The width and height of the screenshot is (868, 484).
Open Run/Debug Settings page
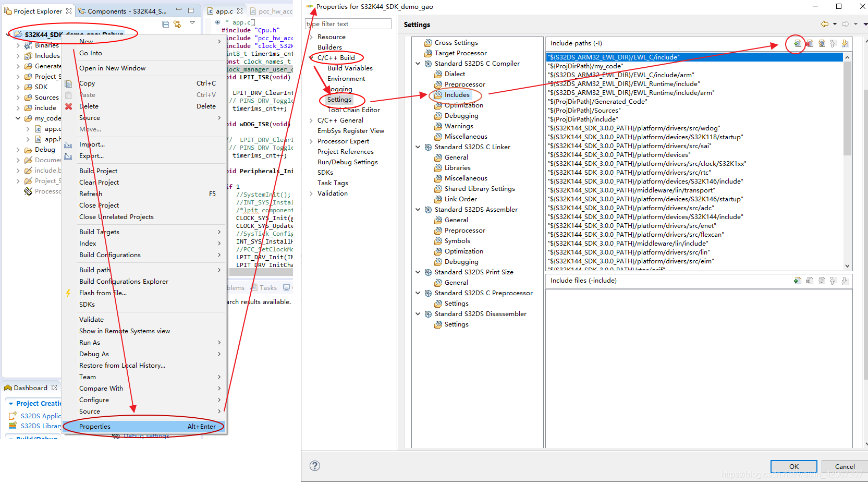[x=348, y=162]
